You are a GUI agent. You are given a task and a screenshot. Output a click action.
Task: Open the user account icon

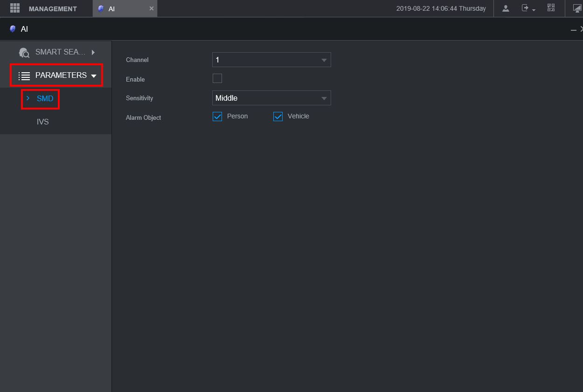506,8
